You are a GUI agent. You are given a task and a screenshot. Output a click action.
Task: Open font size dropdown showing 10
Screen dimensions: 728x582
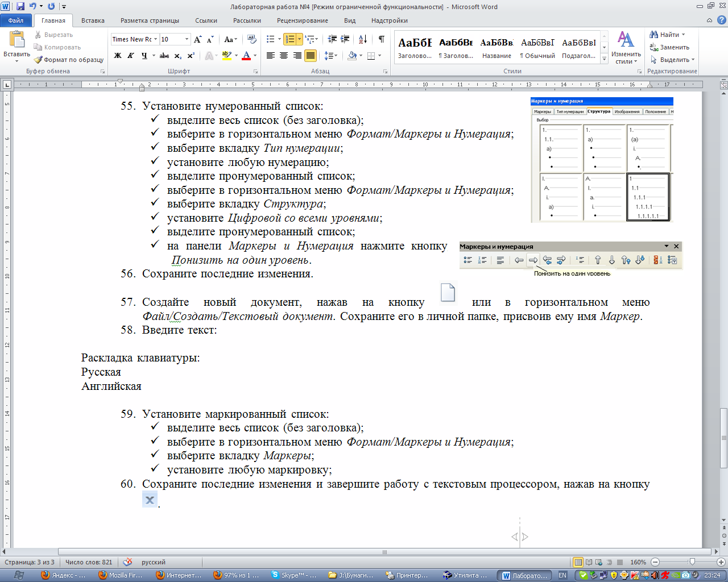coord(187,39)
